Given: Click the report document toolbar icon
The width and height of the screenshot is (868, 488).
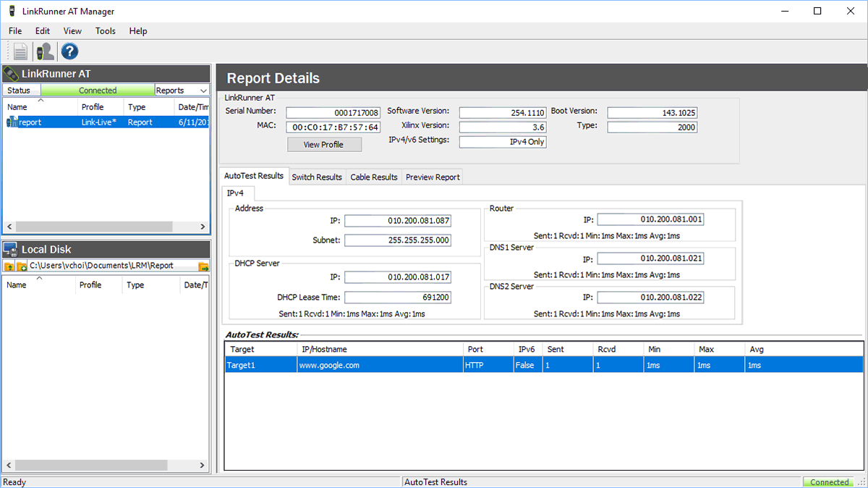Looking at the screenshot, I should coord(20,51).
